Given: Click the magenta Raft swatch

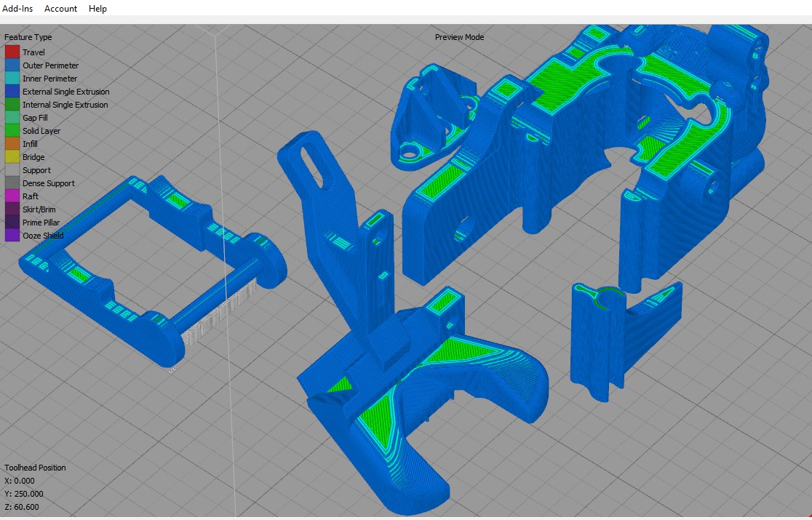Looking at the screenshot, I should coord(12,196).
